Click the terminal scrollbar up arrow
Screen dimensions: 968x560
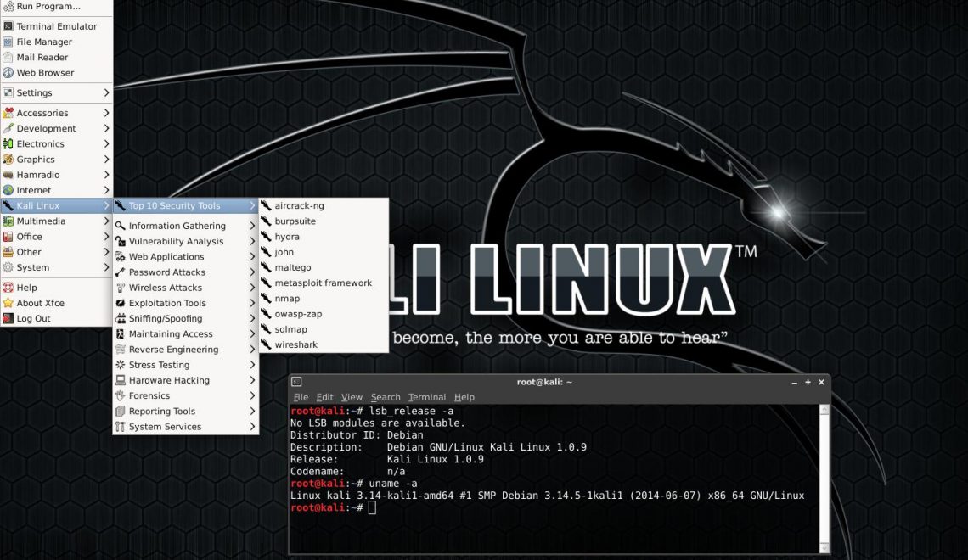pos(824,410)
